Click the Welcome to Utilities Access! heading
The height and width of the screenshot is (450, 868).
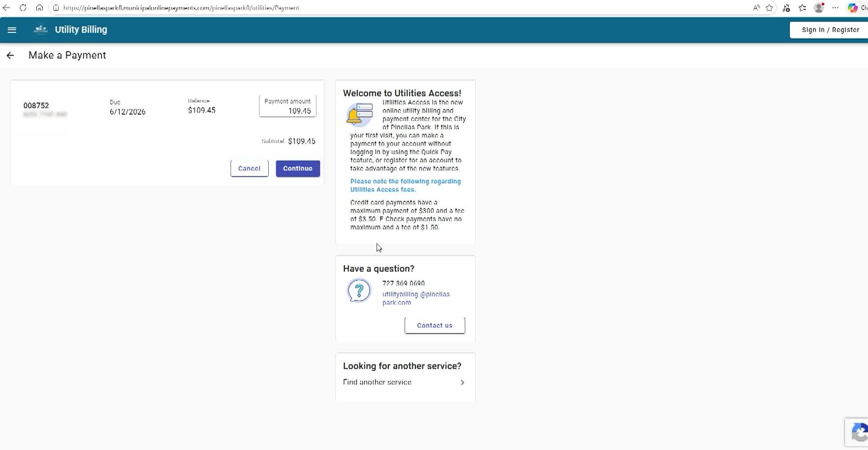coord(402,93)
